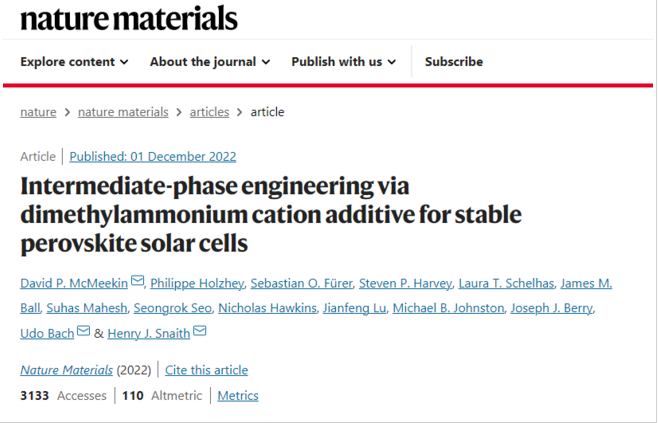Open author Philippe Holzhey's profile link
Viewport: 658px width, 423px height.
[195, 283]
